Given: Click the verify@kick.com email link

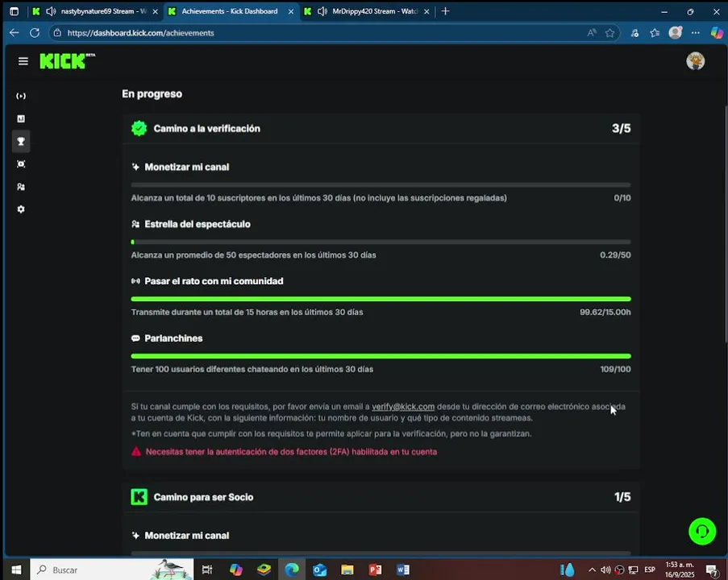Looking at the screenshot, I should pyautogui.click(x=403, y=407).
